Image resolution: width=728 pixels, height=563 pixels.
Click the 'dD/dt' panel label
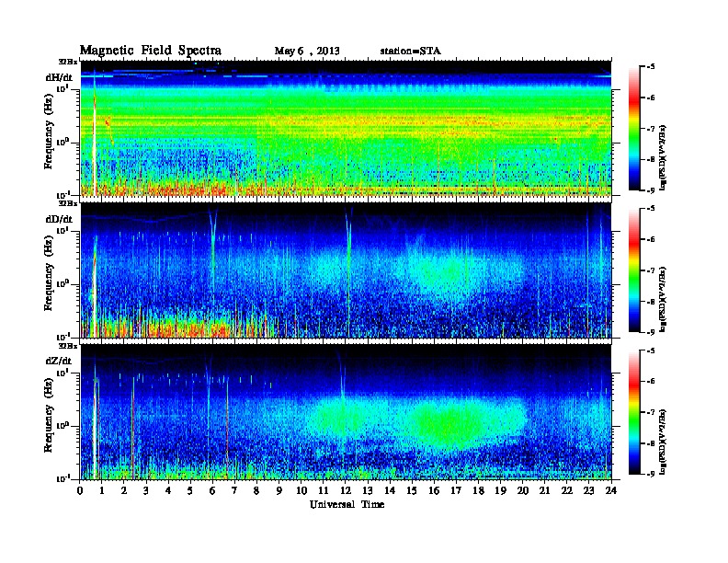[59, 219]
